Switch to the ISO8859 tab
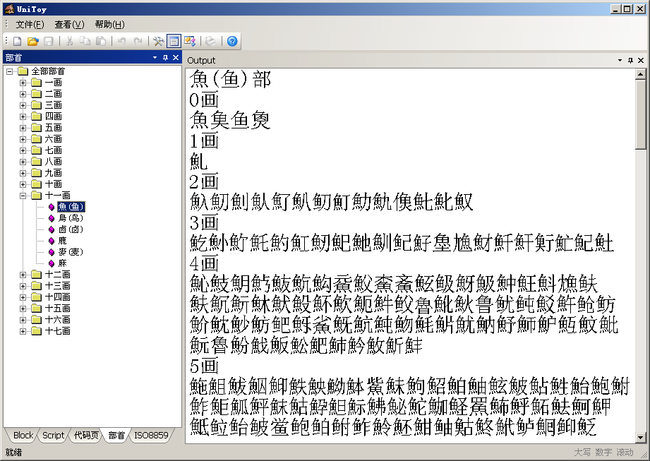This screenshot has width=650, height=461. [151, 435]
